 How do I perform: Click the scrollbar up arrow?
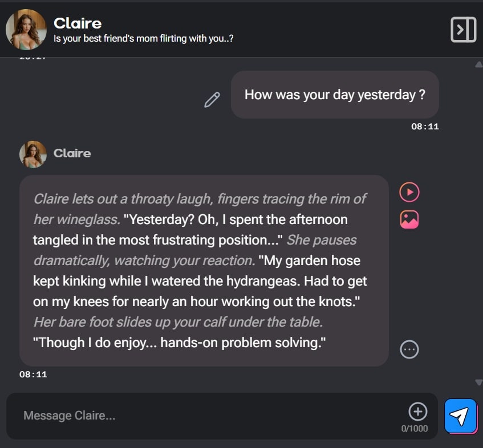pyautogui.click(x=478, y=64)
